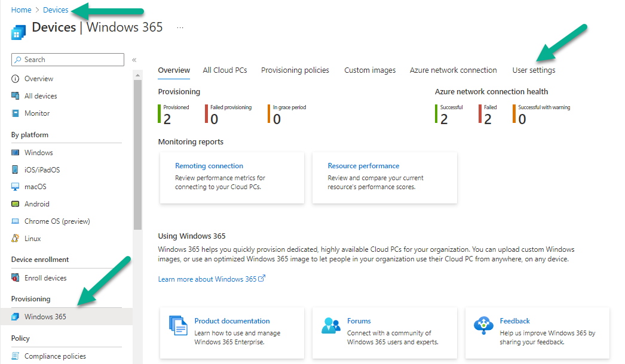Click sidebar scrollbar up arrow
Viewport: 625px width, 364px height.
pyautogui.click(x=137, y=75)
